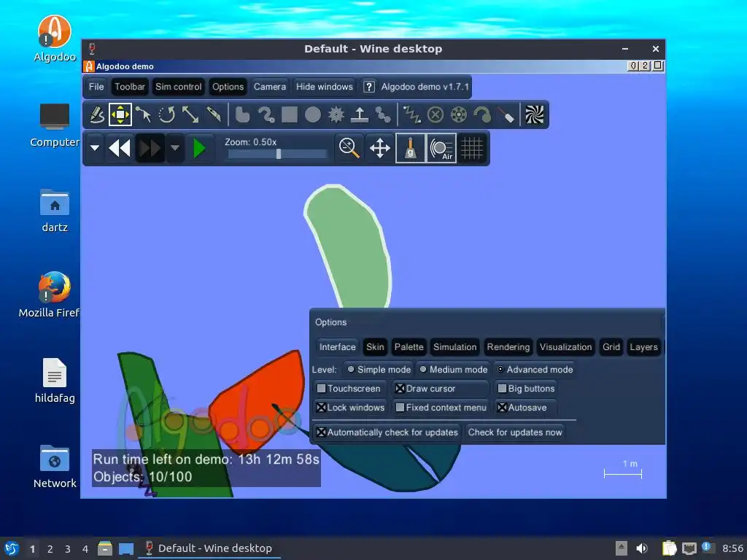Select the Axle tool icon
Viewport: 747px width, 560px height.
(x=458, y=114)
